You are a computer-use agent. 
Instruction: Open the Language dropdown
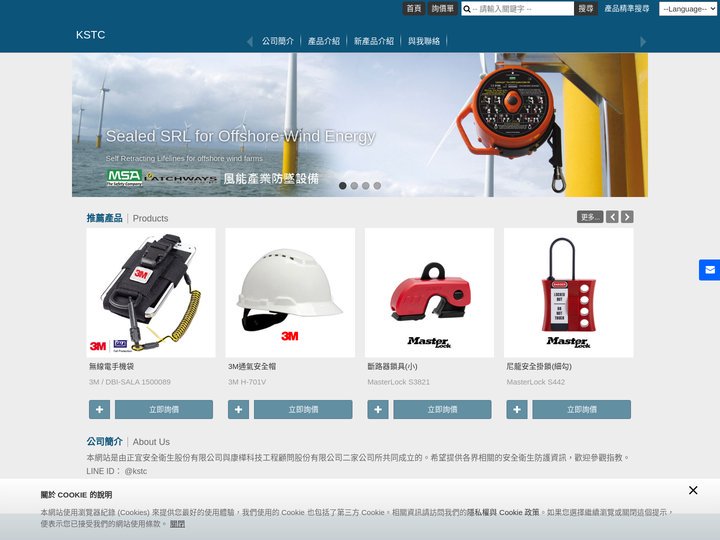[688, 9]
